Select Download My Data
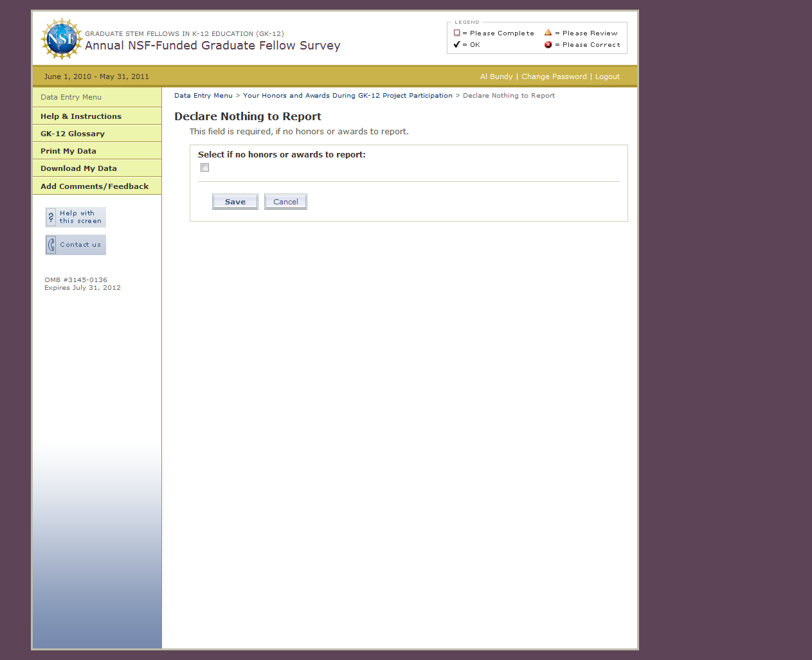The image size is (812, 660). 78,168
